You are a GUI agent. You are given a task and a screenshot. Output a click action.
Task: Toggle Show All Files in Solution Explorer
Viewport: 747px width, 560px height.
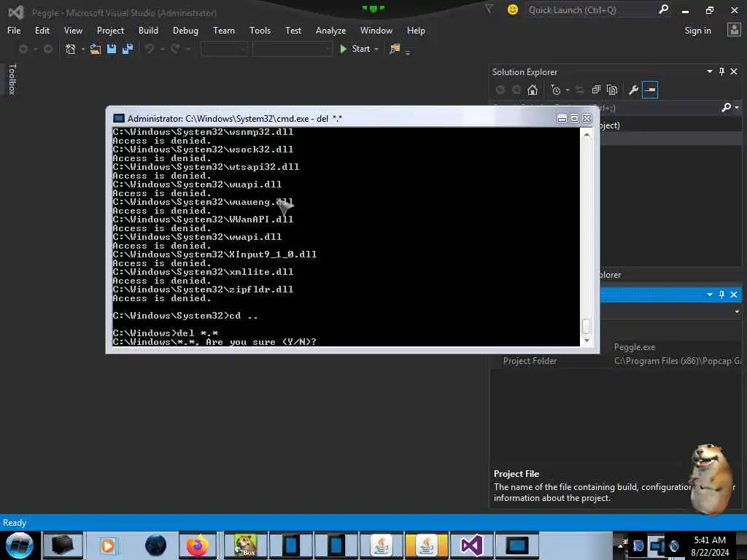tap(612, 90)
